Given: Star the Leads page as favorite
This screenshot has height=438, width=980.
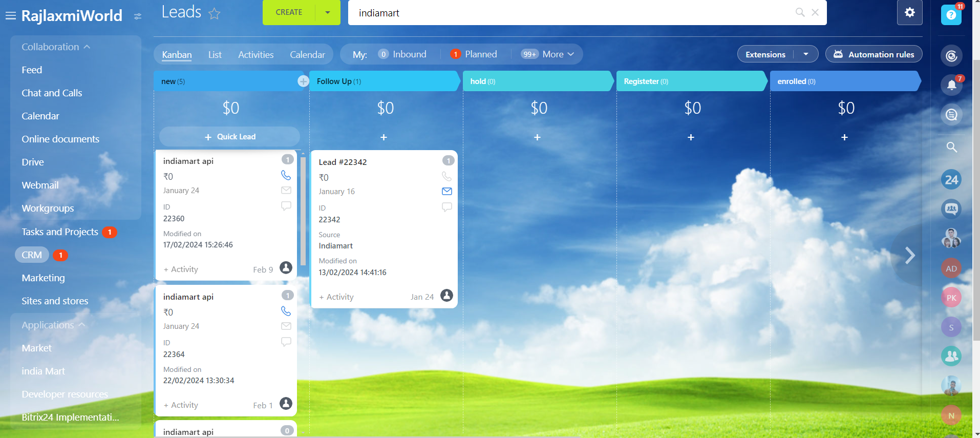Looking at the screenshot, I should point(214,13).
